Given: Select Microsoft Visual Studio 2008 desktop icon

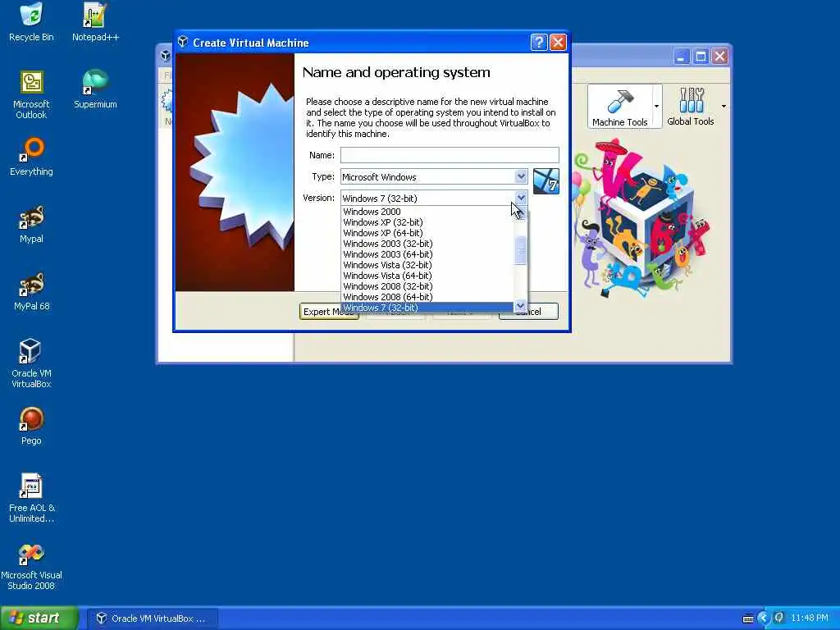Looking at the screenshot, I should pyautogui.click(x=31, y=566).
